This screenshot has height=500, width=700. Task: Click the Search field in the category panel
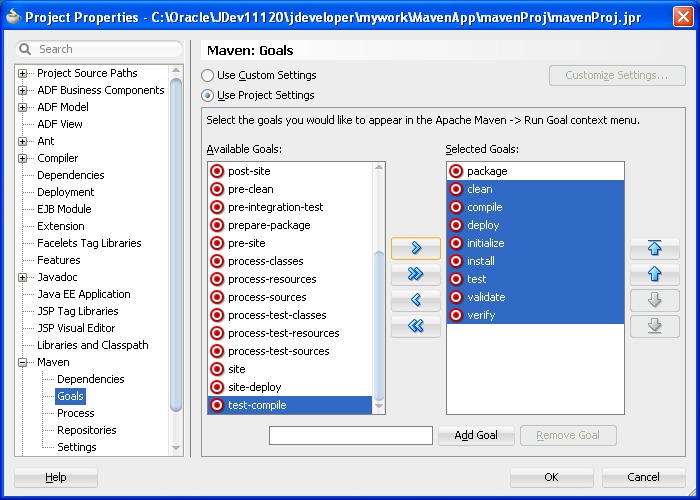(x=99, y=49)
